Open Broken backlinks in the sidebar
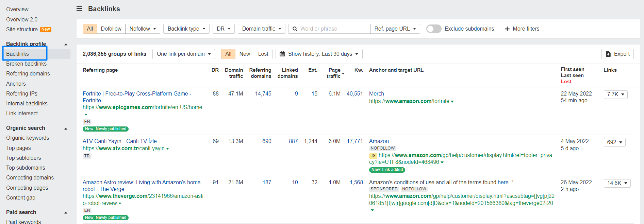The height and width of the screenshot is (224, 644). tap(27, 64)
